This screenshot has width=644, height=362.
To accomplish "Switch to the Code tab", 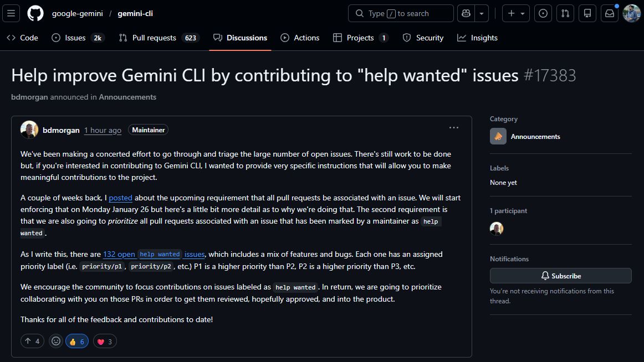I will point(23,38).
